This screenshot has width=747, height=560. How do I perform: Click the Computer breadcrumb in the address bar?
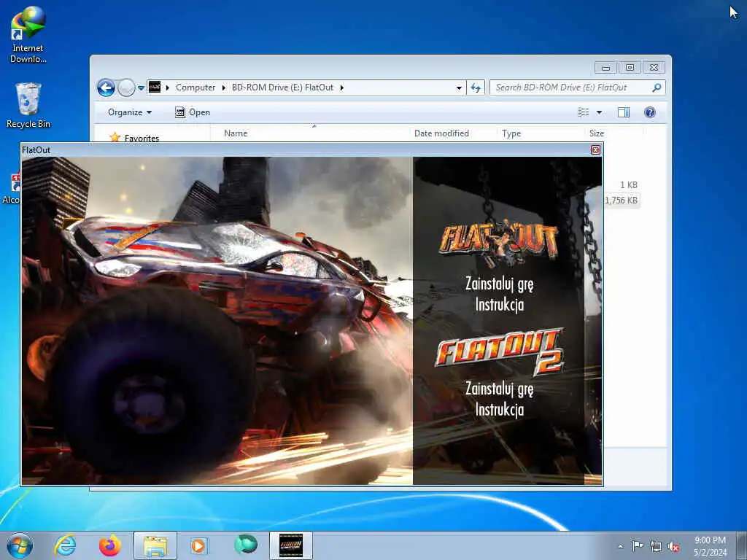[x=196, y=87]
